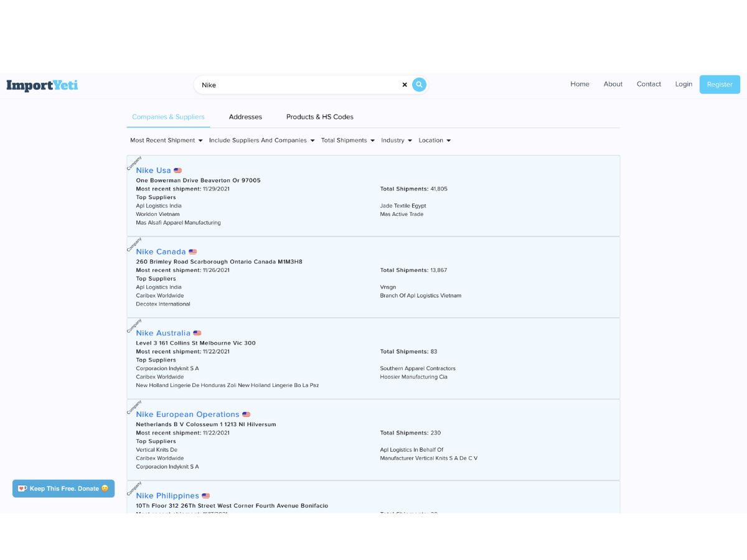747x560 pixels.
Task: Switch to the Addresses tab
Action: pos(245,117)
